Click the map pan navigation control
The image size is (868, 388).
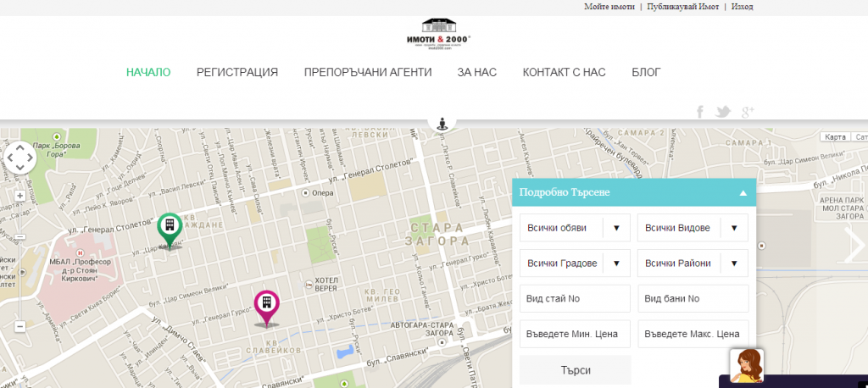(x=20, y=158)
